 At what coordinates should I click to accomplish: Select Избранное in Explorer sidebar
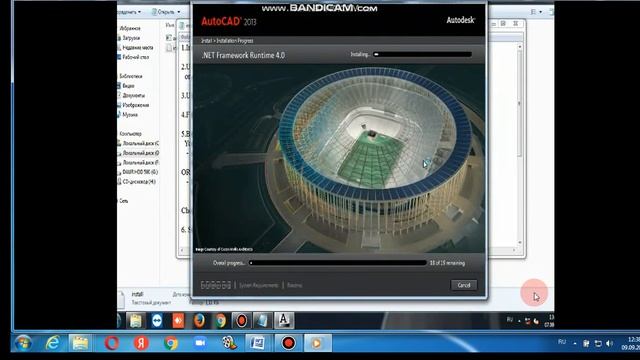pyautogui.click(x=130, y=28)
